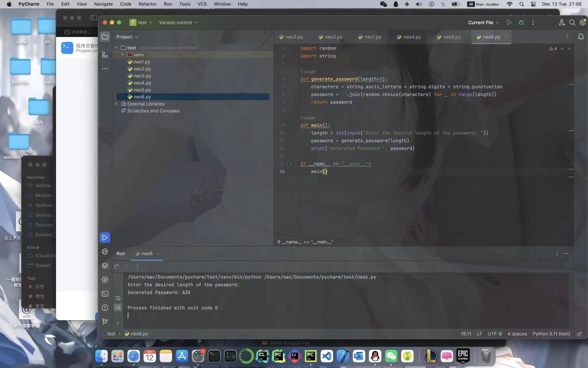This screenshot has width=588, height=368.
Task: Open the recent tabs list in editor tab bar
Action: point(567,37)
